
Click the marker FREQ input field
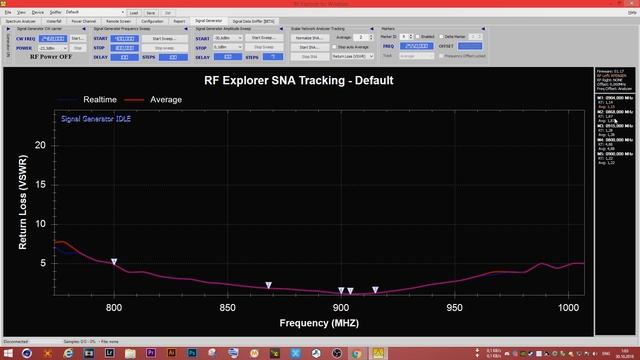416,46
